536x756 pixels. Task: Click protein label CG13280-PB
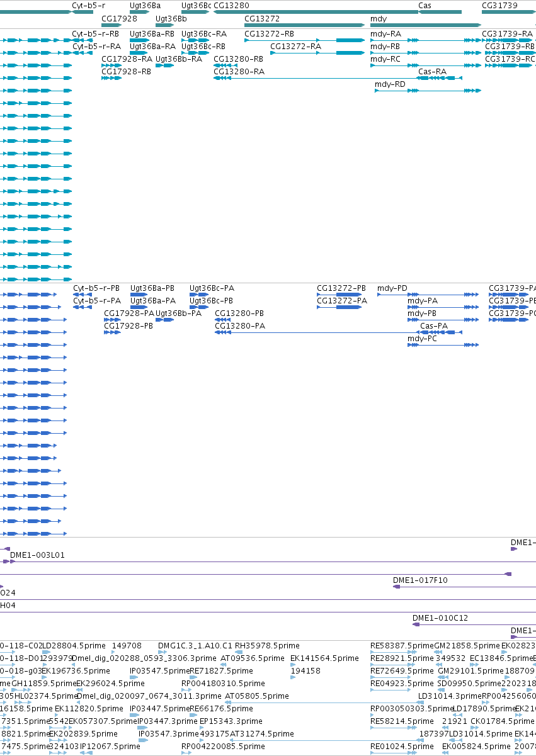[x=239, y=313]
